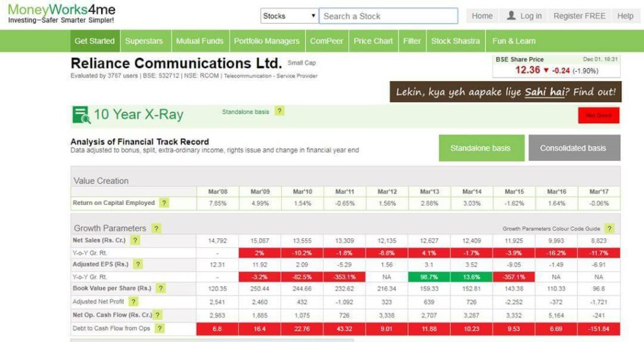Click the Small Cap label
The height and width of the screenshot is (342, 644).
click(301, 63)
